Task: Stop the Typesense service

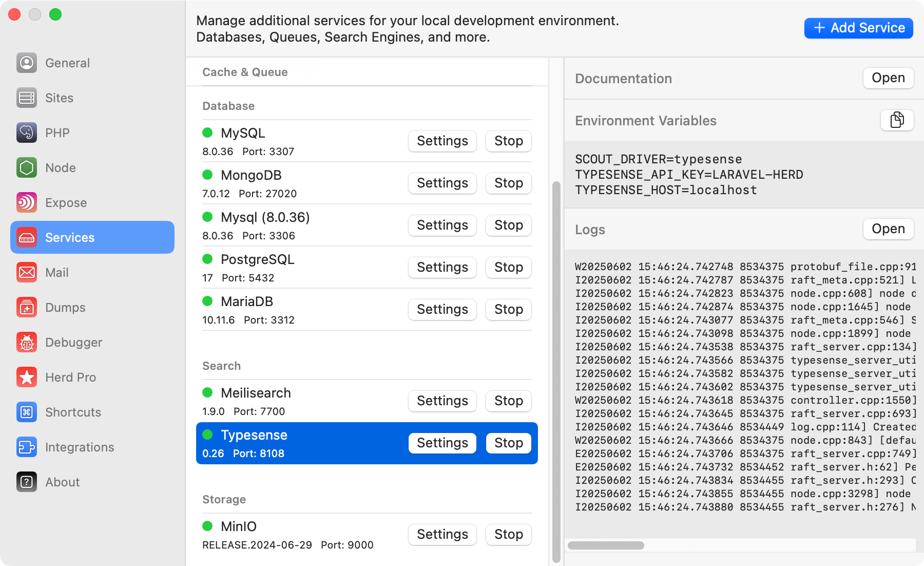Action: (508, 443)
